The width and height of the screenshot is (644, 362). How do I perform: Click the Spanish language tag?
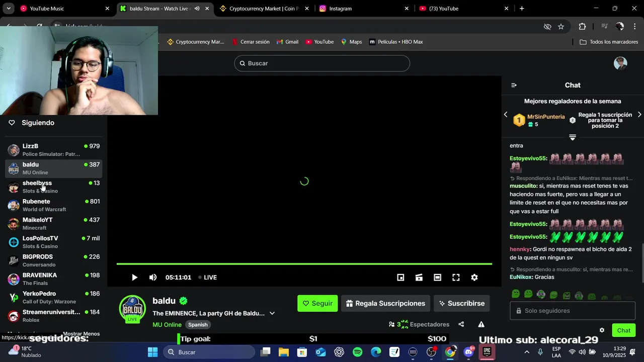(x=198, y=325)
